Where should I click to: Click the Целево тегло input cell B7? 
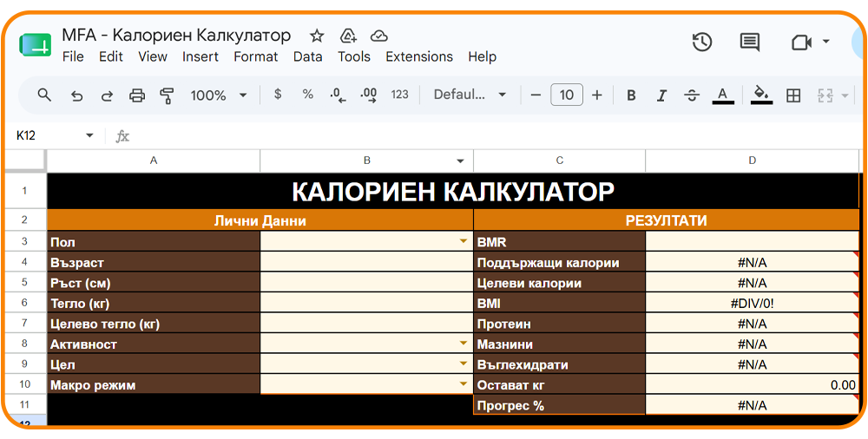(366, 324)
